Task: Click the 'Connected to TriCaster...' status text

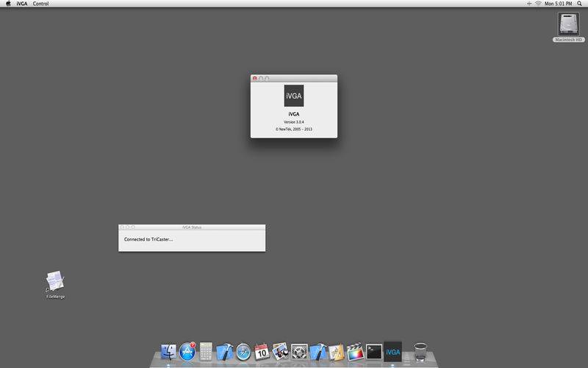Action: point(148,239)
